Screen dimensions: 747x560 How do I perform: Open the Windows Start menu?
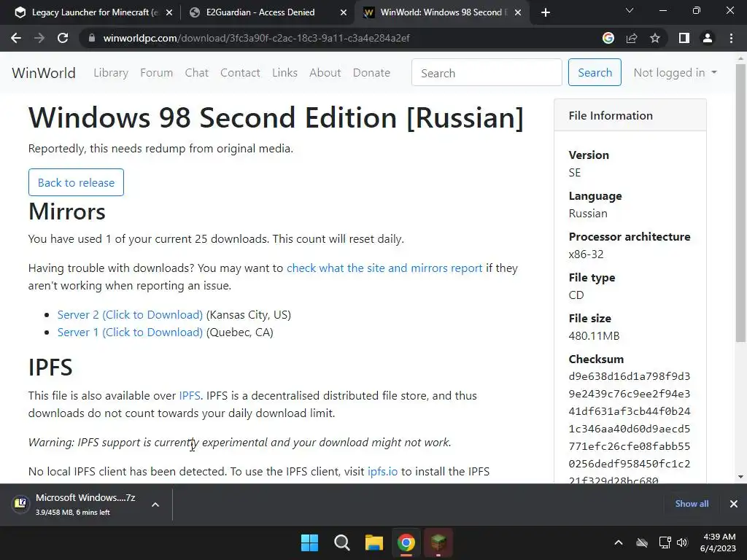309,542
